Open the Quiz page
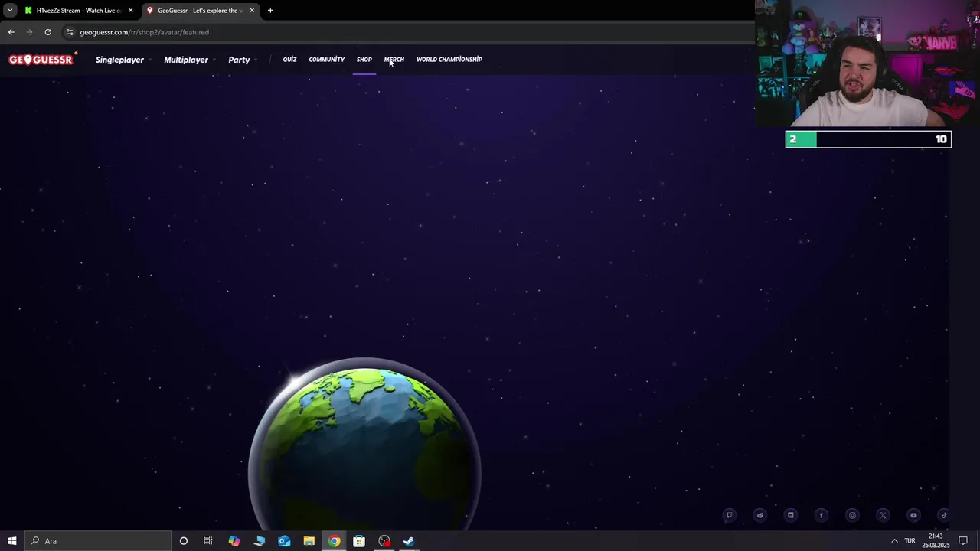Image resolution: width=980 pixels, height=551 pixels. coord(289,60)
